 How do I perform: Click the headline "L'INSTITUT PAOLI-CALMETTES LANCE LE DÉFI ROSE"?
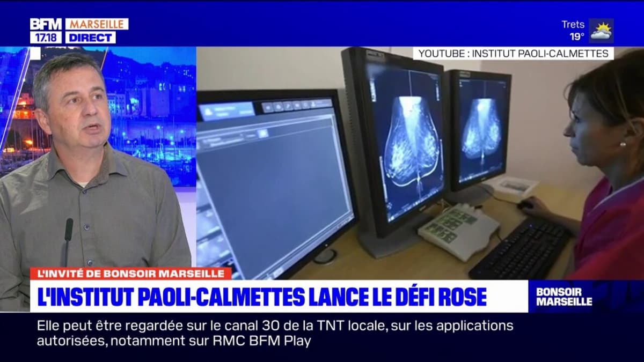(261, 296)
